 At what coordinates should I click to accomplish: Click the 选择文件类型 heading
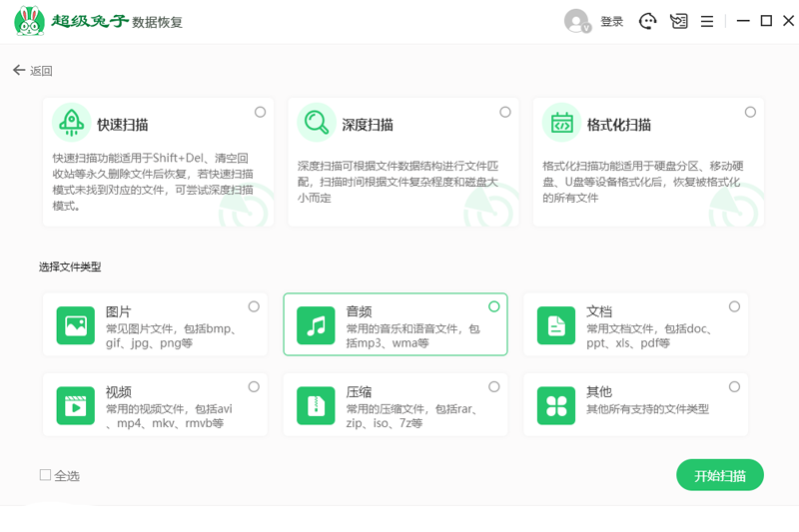click(x=70, y=266)
